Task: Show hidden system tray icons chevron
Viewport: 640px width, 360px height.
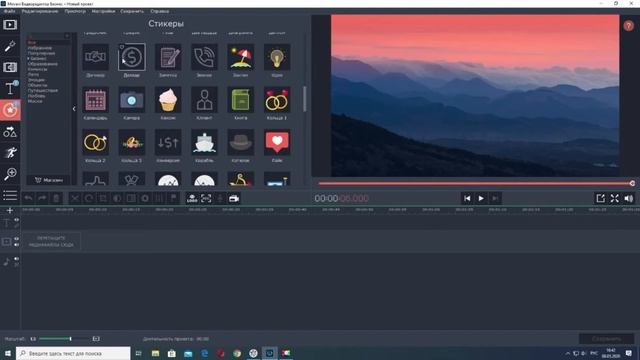Action: click(567, 353)
